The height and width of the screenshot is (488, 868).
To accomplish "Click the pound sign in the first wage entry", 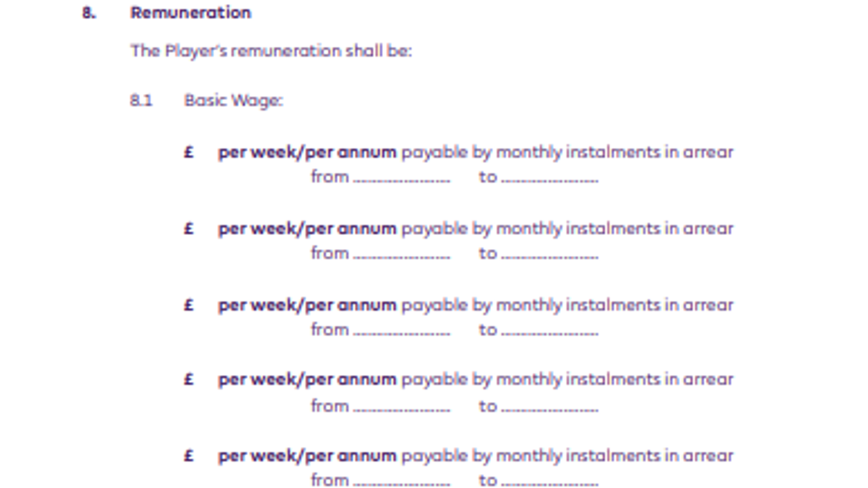I will (189, 152).
